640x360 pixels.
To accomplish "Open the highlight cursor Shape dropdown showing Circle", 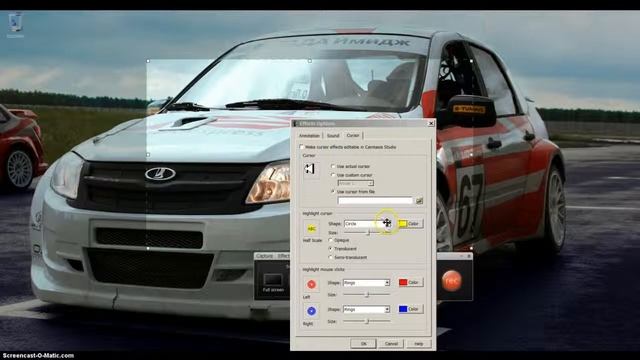I will [x=367, y=224].
